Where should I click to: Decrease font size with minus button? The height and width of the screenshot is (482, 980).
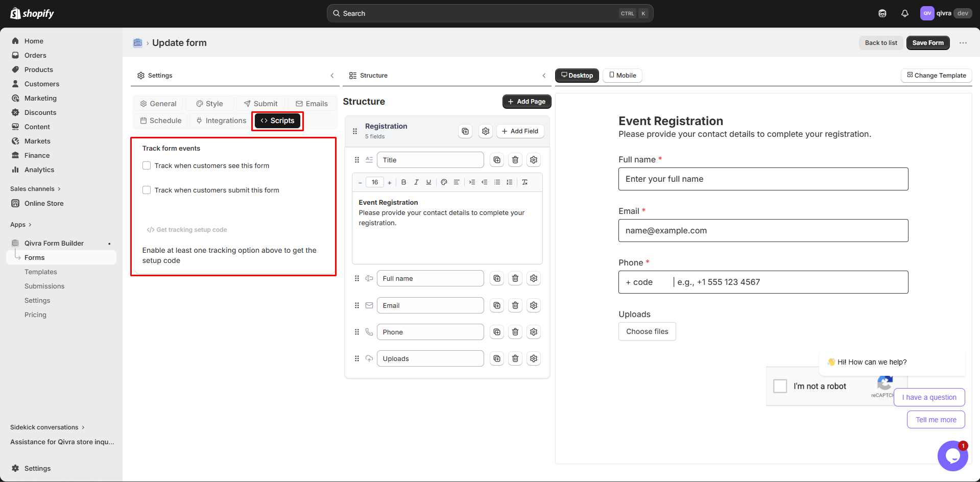360,183
